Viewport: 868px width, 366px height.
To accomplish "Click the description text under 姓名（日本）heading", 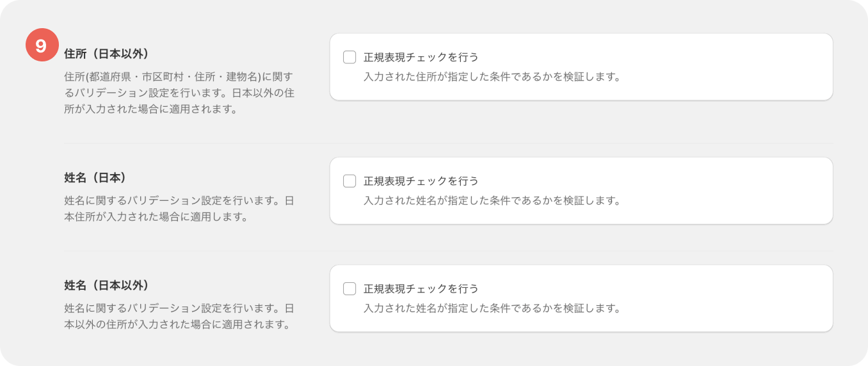I will (179, 209).
